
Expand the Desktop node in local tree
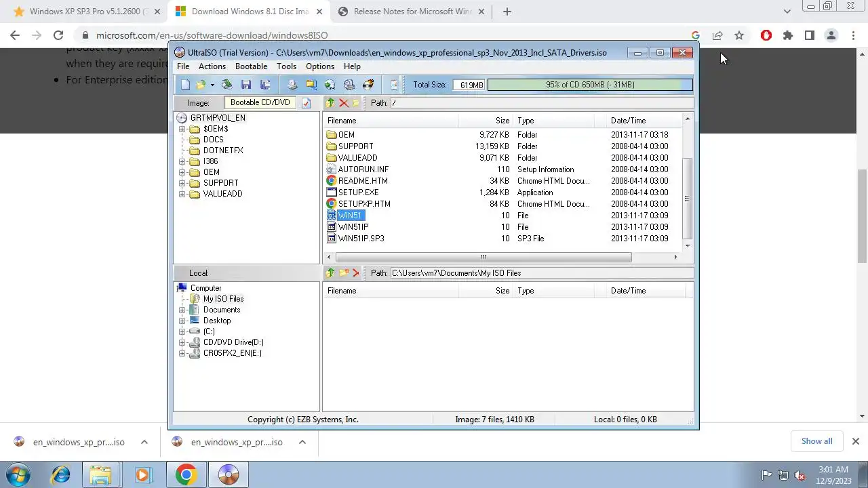[182, 321]
